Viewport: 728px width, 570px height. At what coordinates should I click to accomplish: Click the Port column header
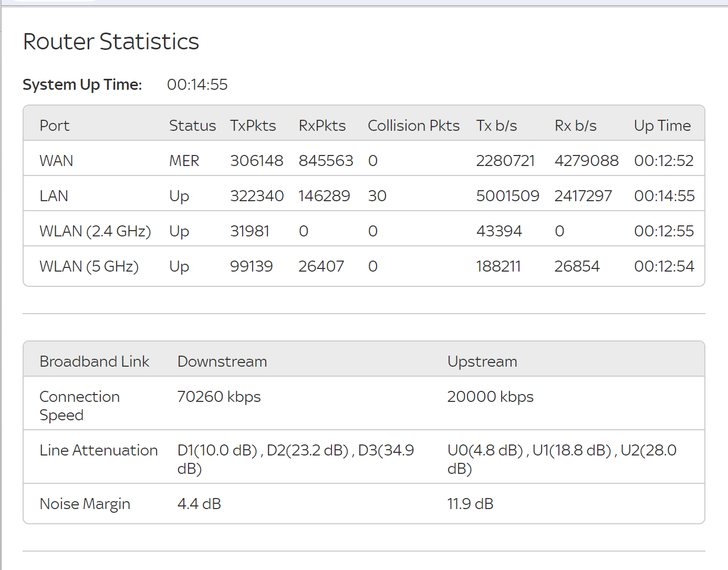(x=54, y=125)
